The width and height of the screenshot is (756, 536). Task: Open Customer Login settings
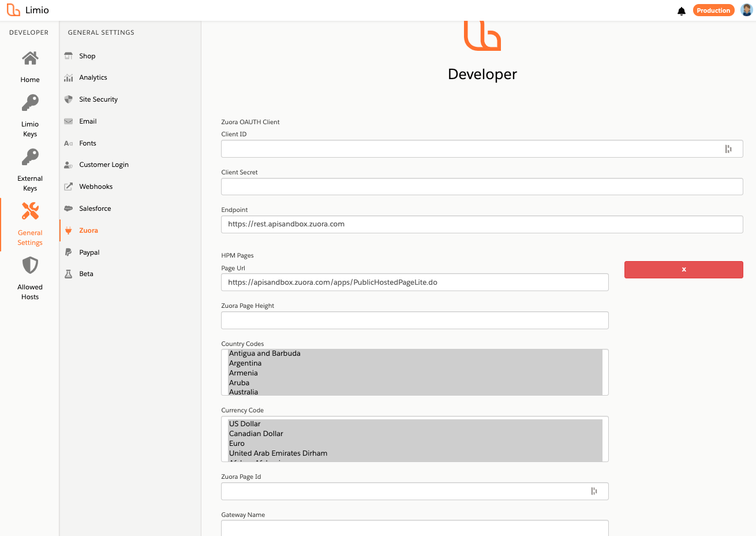click(x=104, y=165)
